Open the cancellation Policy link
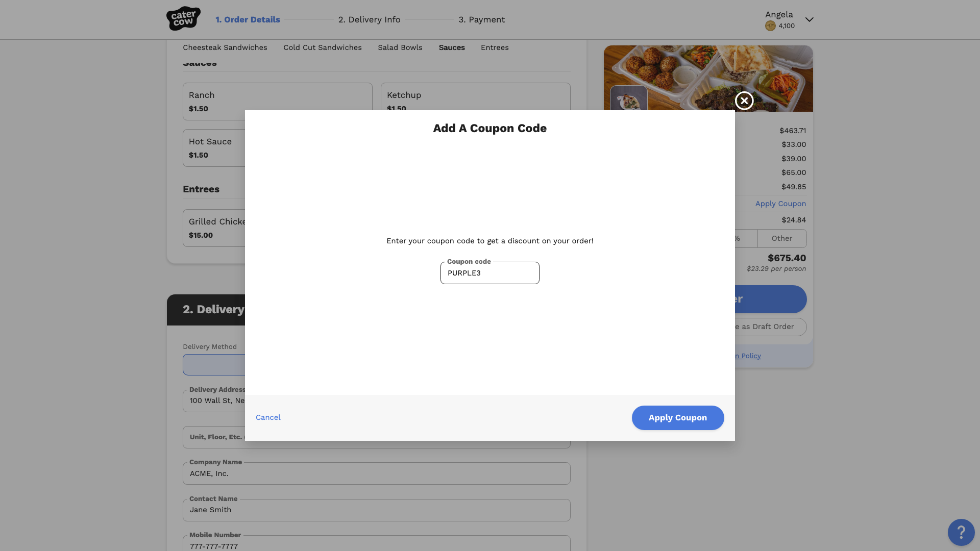Viewport: 980px width, 551px height. click(x=748, y=356)
